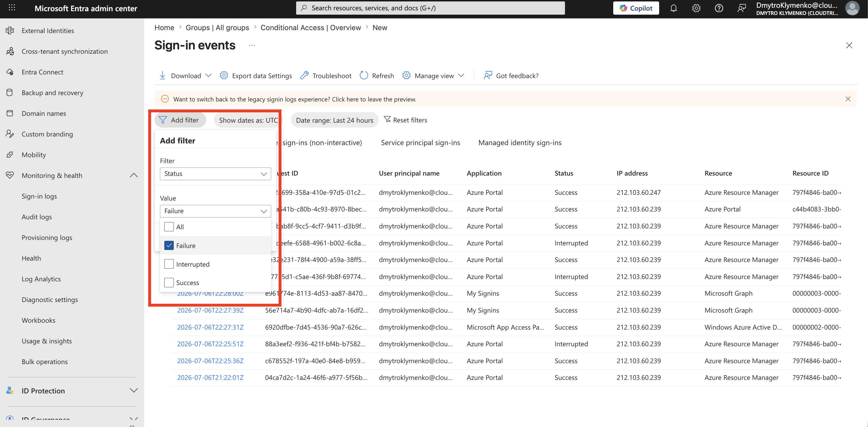The image size is (868, 427).
Task: Click the Add filter funnel icon
Action: pos(163,120)
